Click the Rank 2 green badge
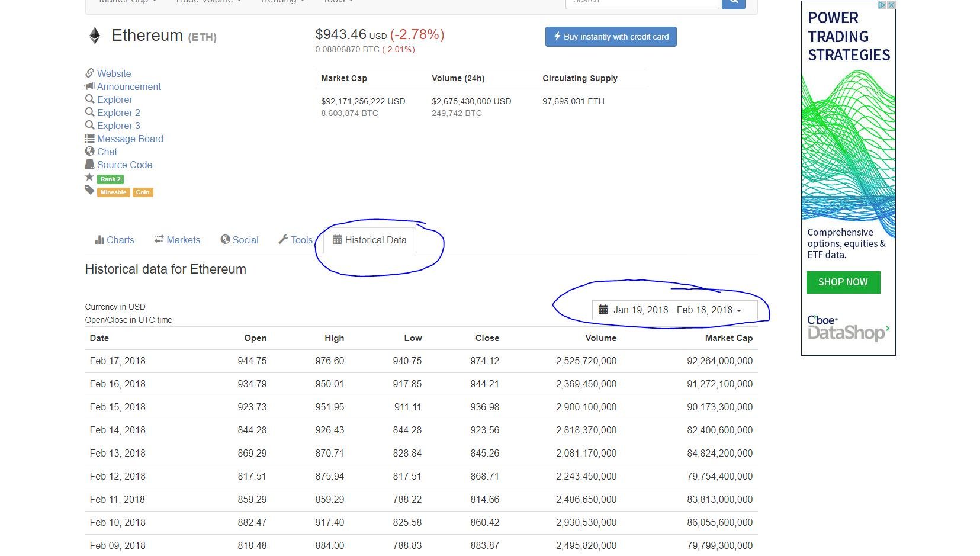This screenshot has width=980, height=556. pos(110,179)
